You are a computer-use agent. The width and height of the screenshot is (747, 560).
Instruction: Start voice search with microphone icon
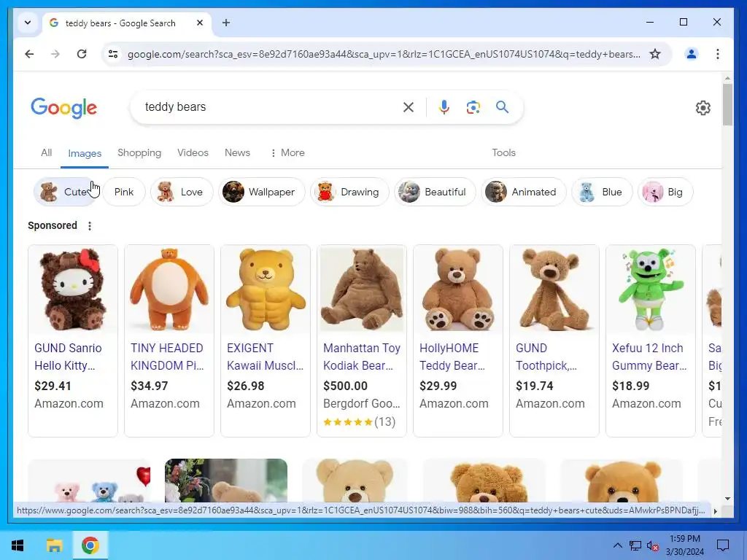[x=444, y=107]
